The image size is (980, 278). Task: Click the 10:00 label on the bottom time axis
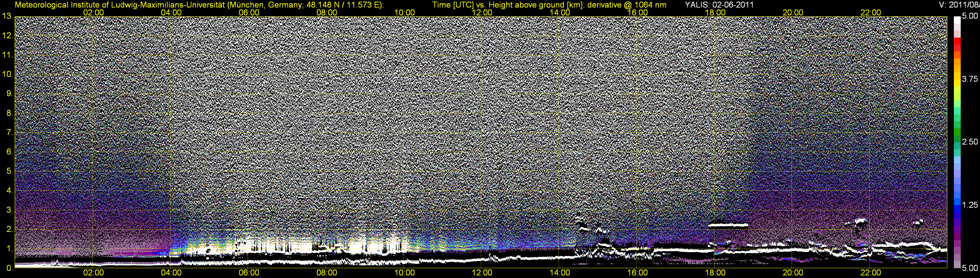(x=404, y=273)
